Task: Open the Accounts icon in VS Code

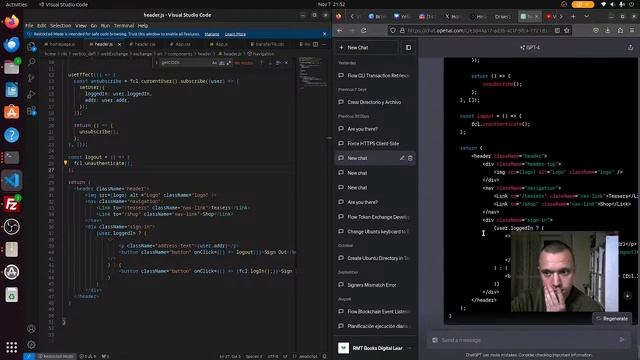Action: [x=31, y=329]
